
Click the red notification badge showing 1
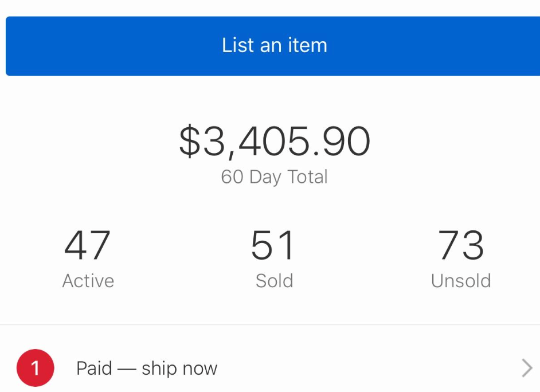[36, 368]
